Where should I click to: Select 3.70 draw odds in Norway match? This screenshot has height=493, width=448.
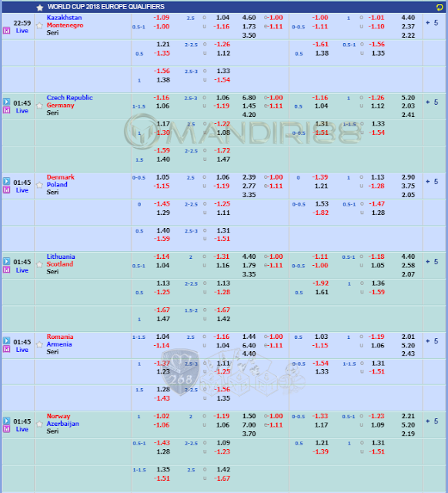click(249, 434)
